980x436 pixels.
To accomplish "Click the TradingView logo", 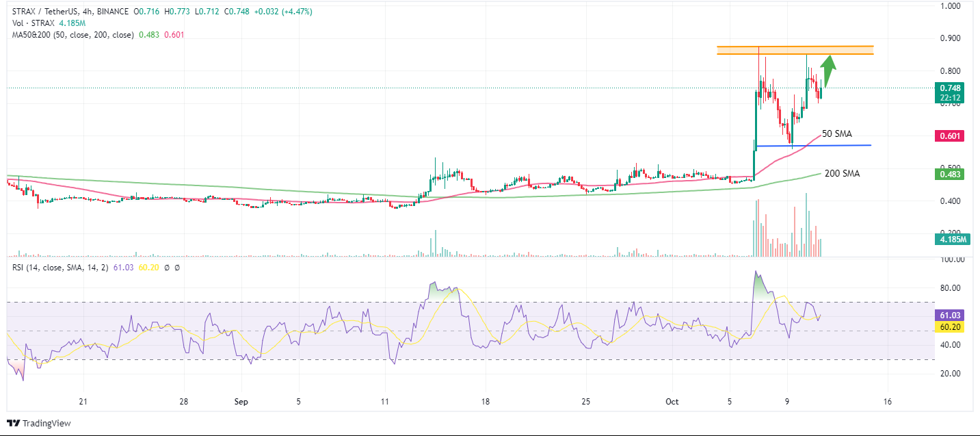I will click(x=38, y=423).
